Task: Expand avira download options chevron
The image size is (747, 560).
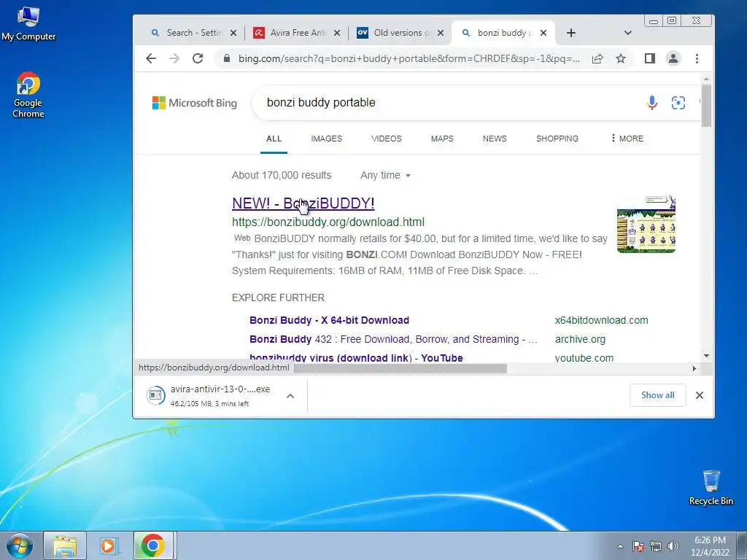Action: click(290, 396)
